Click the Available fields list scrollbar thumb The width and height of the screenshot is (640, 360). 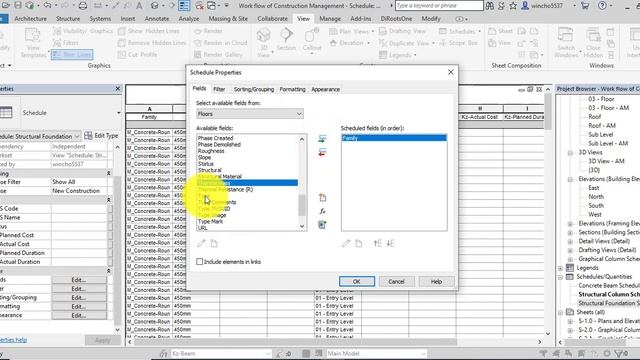pyautogui.click(x=302, y=205)
